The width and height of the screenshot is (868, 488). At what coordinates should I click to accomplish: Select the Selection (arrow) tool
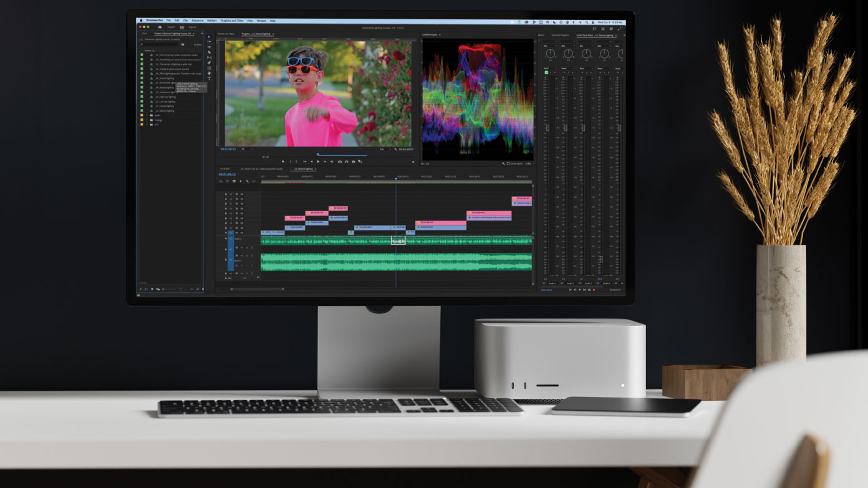click(x=210, y=37)
